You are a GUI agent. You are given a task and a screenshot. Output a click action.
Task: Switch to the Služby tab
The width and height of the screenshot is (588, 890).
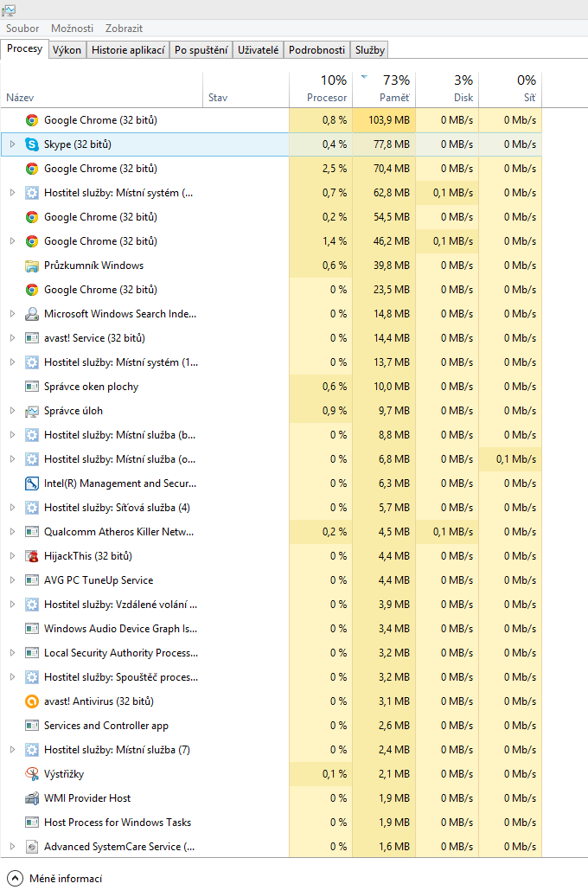click(x=370, y=50)
